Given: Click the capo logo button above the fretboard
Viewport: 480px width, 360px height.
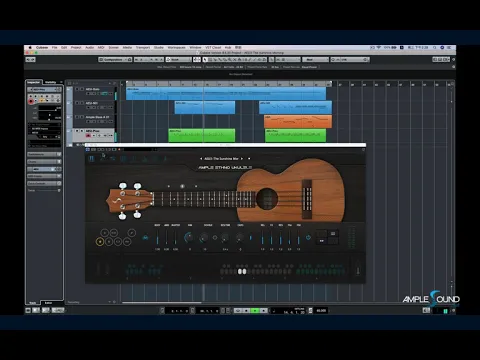Looking at the screenshot, I should click(x=182, y=186).
